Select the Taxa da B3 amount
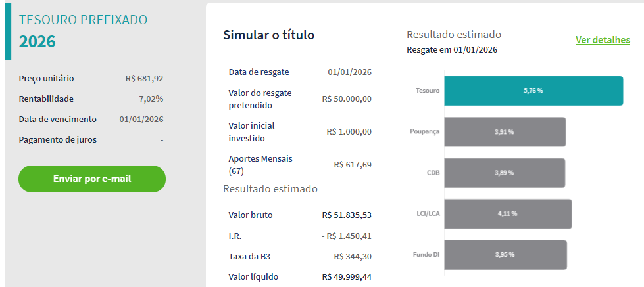This screenshot has height=287, width=644. [x=350, y=256]
